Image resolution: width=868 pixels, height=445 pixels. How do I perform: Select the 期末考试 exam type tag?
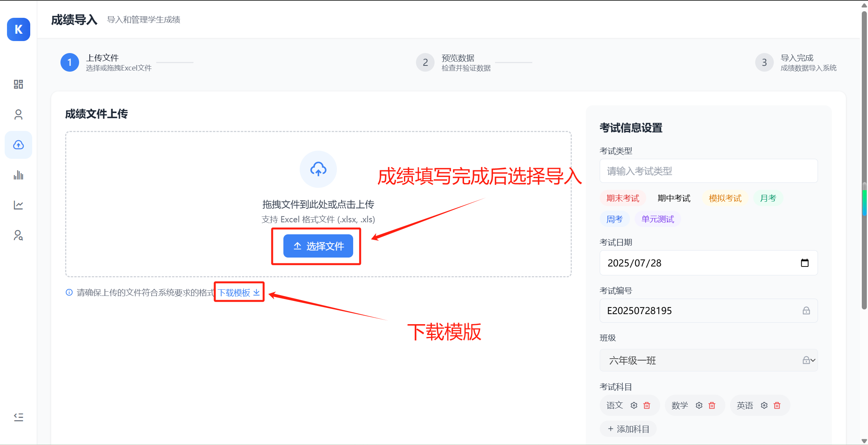pyautogui.click(x=623, y=198)
